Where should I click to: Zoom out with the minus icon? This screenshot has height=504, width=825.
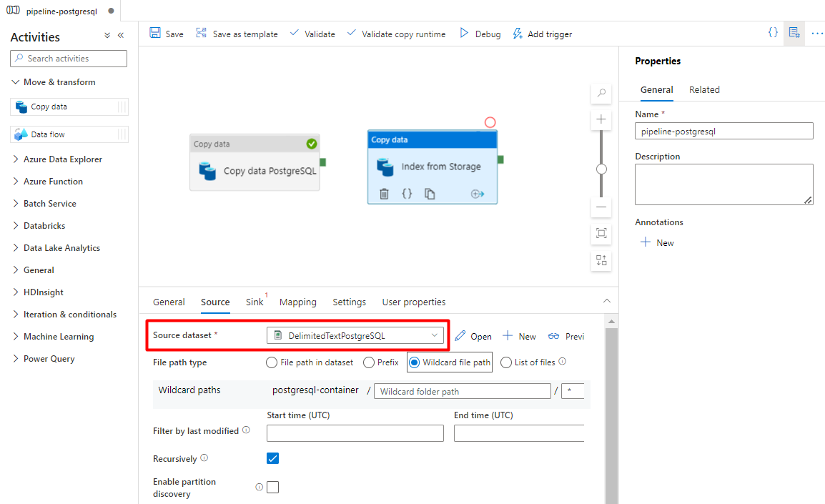pyautogui.click(x=601, y=207)
